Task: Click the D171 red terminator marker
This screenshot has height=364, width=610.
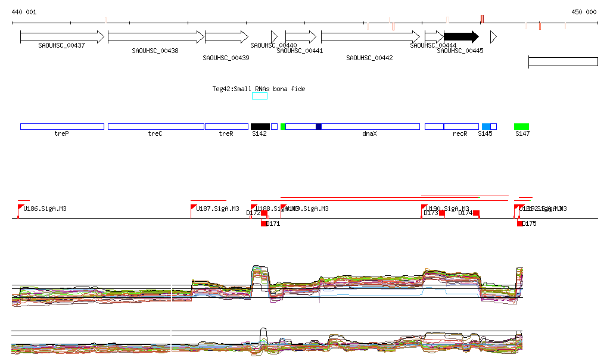Action: pos(264,223)
